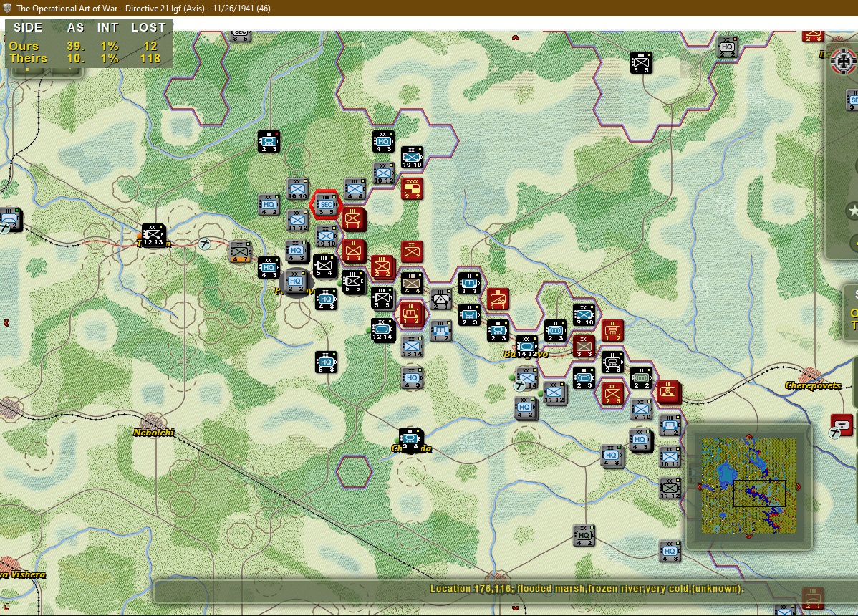Click the 'LOST' column header
This screenshot has width=858, height=616.
coord(148,27)
